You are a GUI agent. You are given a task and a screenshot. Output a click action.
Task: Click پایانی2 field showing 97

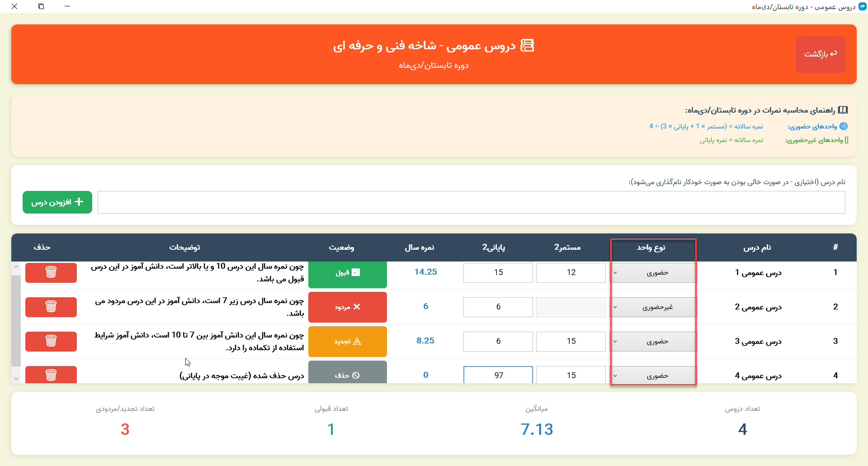tap(498, 375)
